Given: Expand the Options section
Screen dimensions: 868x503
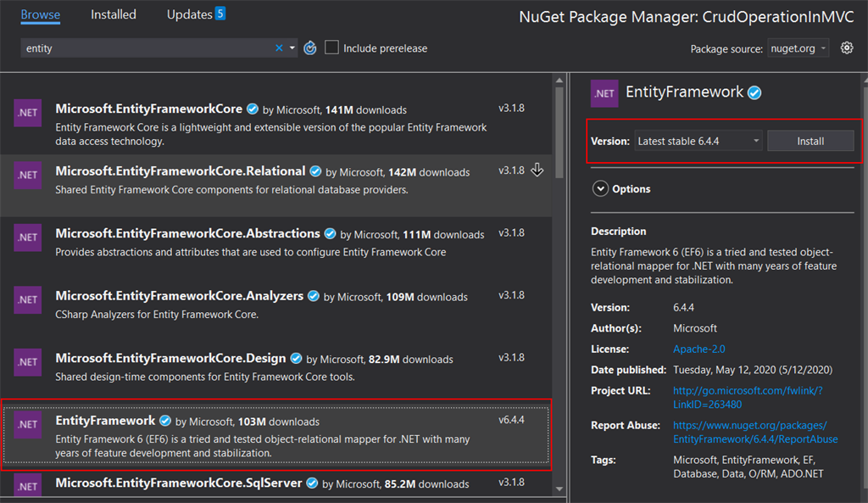Looking at the screenshot, I should [x=601, y=189].
